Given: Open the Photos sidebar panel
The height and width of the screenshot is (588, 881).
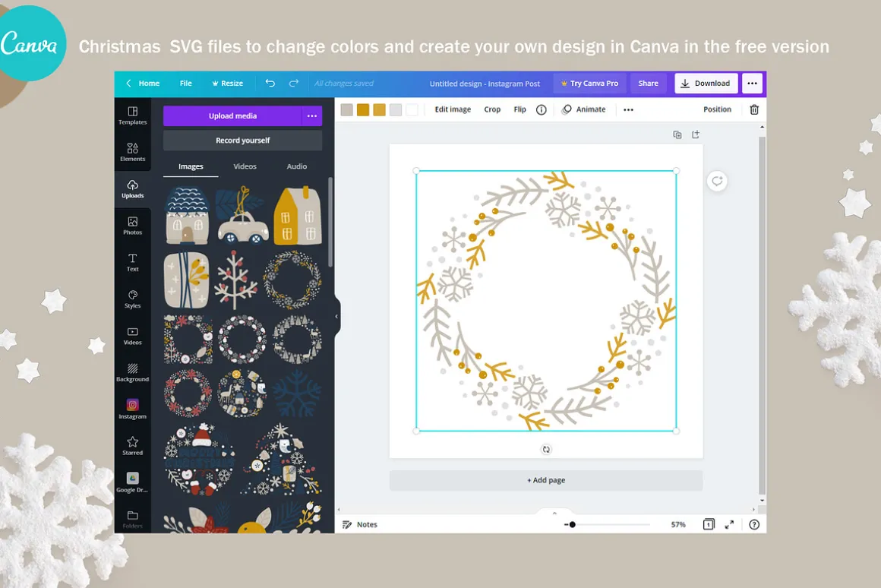Looking at the screenshot, I should (133, 226).
